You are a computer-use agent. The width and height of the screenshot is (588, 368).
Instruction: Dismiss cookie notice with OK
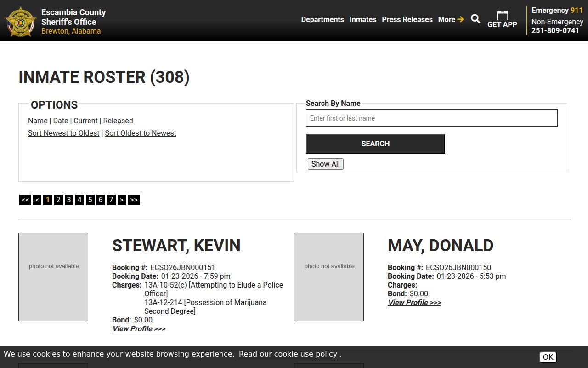[548, 357]
